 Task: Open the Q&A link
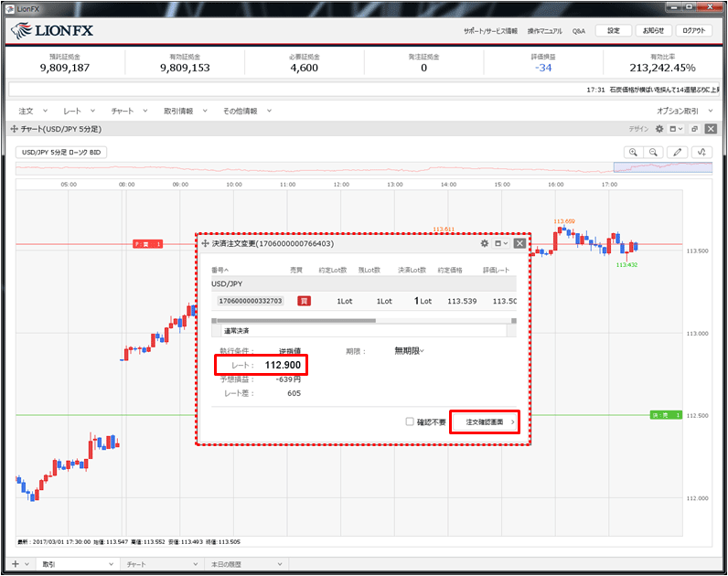pyautogui.click(x=579, y=31)
